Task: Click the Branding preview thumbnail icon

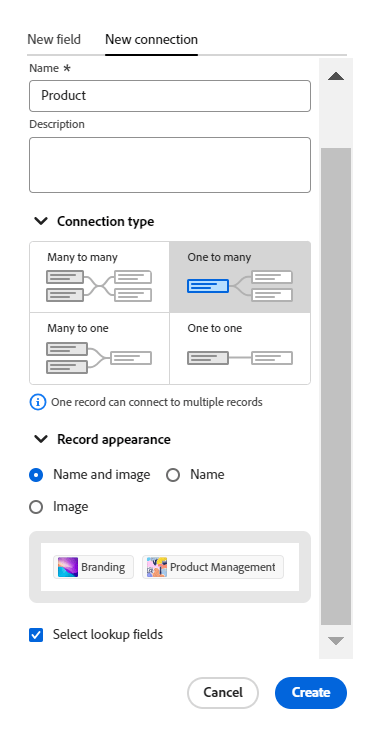Action: [68, 567]
